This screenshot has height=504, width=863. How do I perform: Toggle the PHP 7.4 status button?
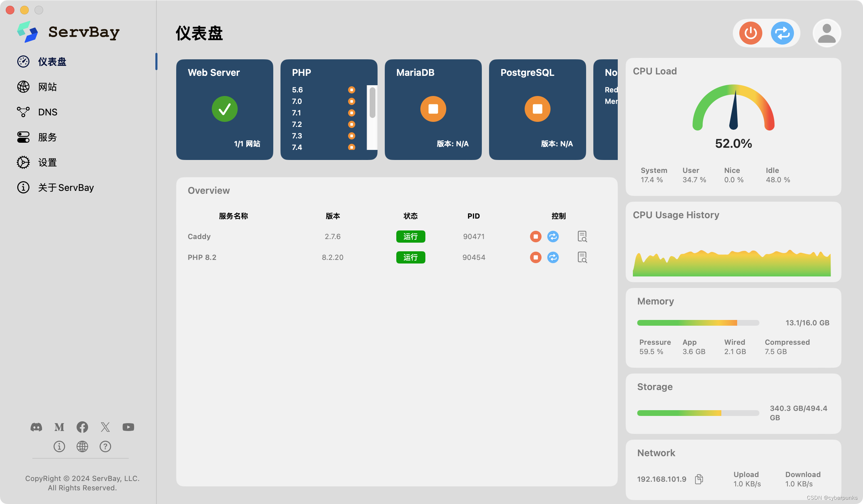352,147
